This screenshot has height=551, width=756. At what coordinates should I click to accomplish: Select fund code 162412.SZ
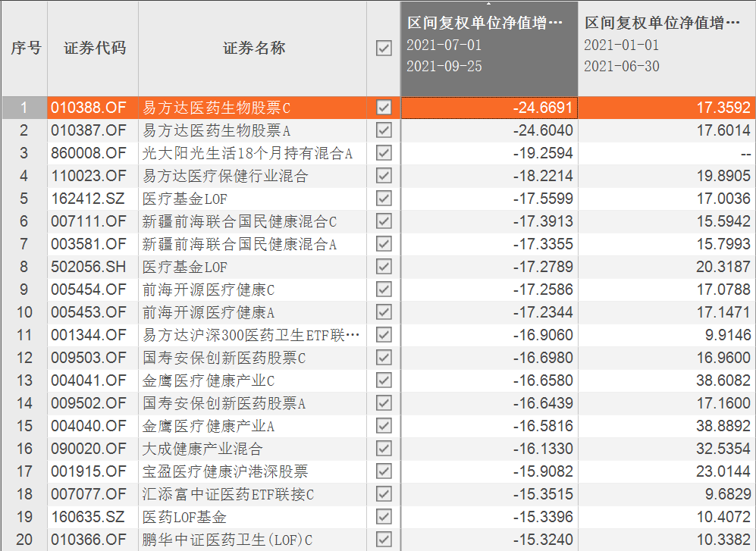(88, 198)
